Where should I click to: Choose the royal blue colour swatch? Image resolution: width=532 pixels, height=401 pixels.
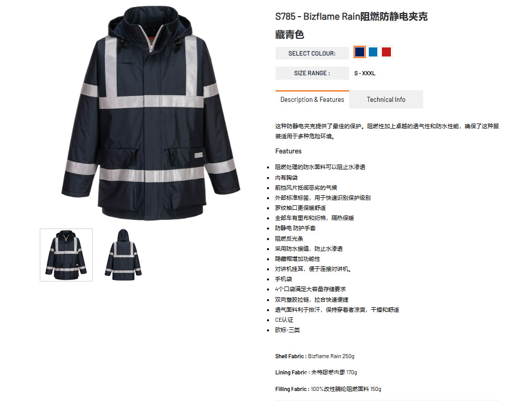point(373,52)
